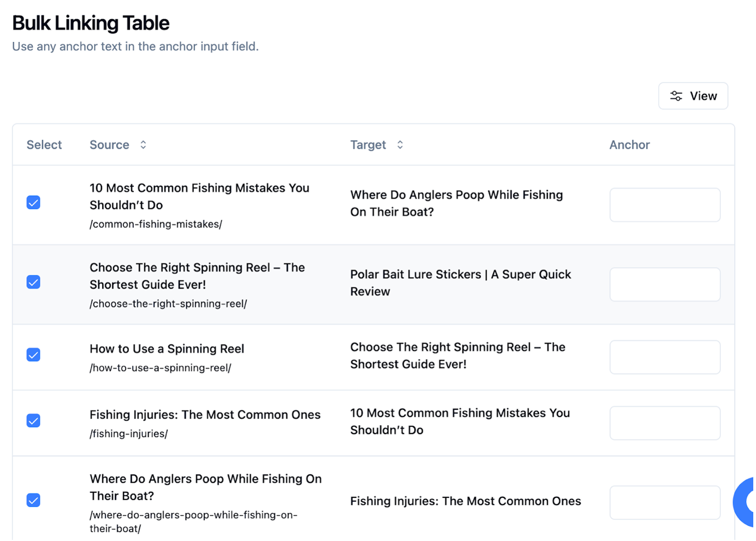Click the anchor input on the Fishing Injuries row
The height and width of the screenshot is (541, 756).
pyautogui.click(x=665, y=423)
